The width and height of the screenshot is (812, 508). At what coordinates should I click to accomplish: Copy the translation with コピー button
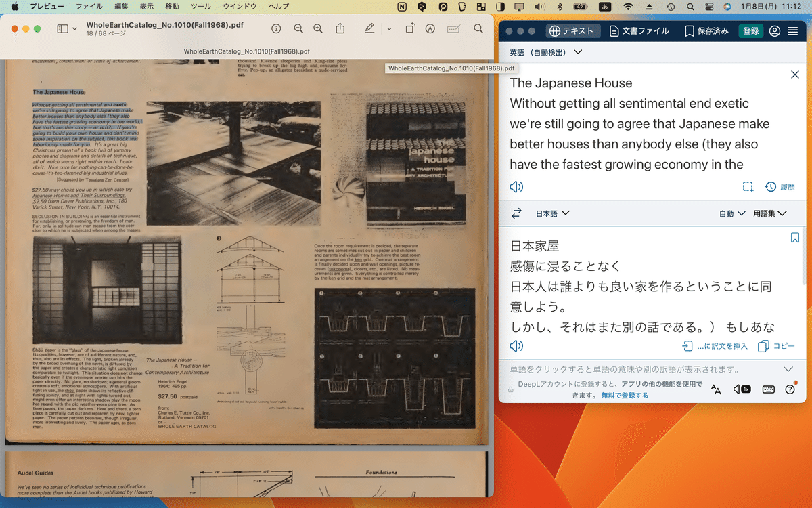pos(776,346)
